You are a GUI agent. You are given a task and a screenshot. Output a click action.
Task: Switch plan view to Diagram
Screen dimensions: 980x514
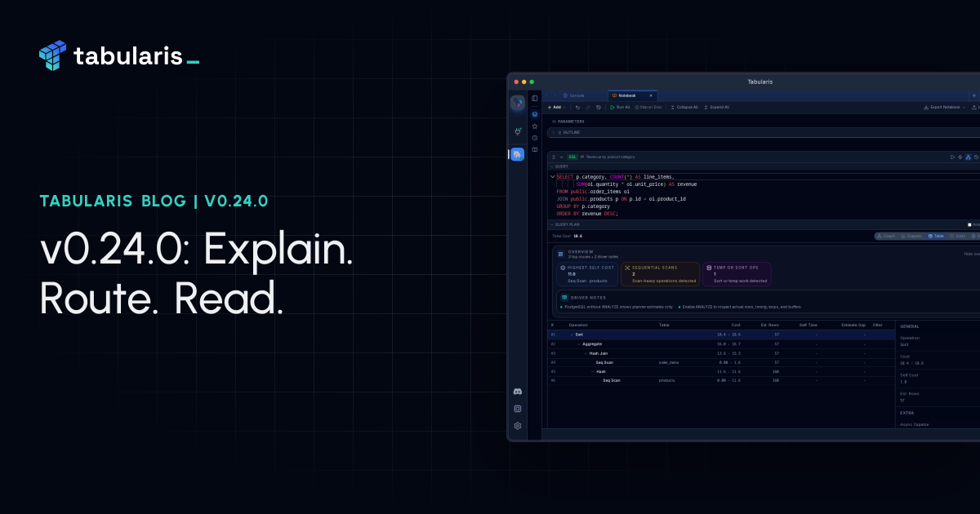[x=911, y=236]
